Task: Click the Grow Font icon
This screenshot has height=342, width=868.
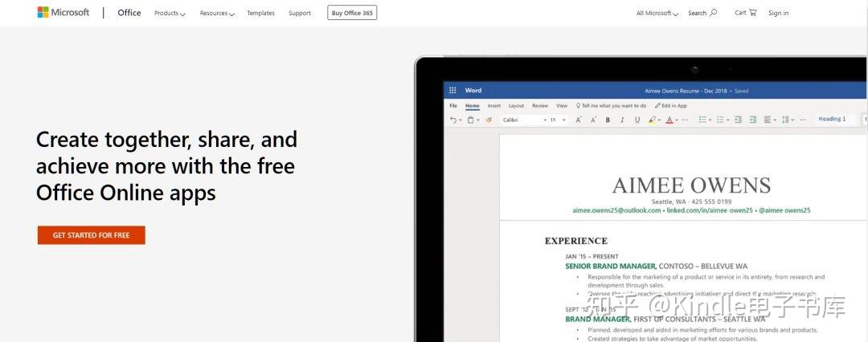Action: pos(579,120)
